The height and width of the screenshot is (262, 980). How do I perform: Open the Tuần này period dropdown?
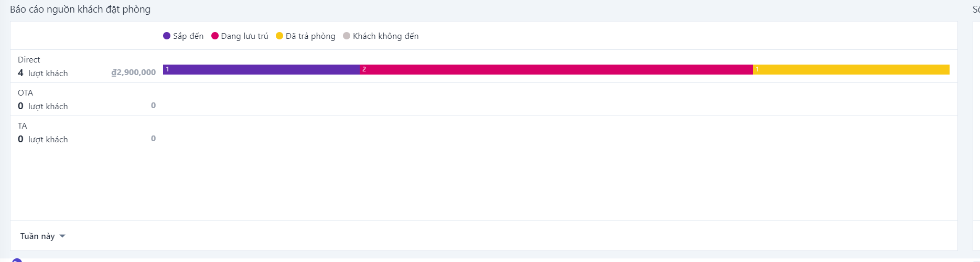[x=38, y=236]
